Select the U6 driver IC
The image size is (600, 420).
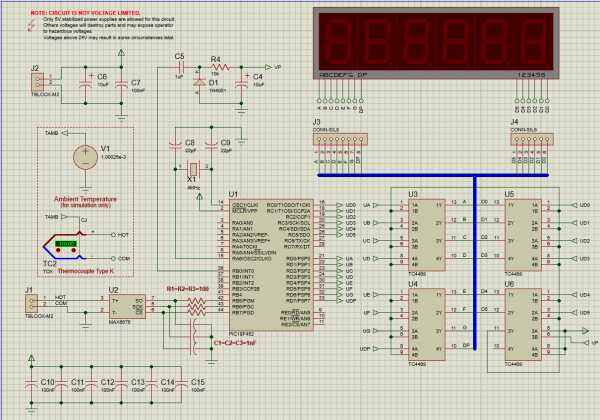point(523,324)
